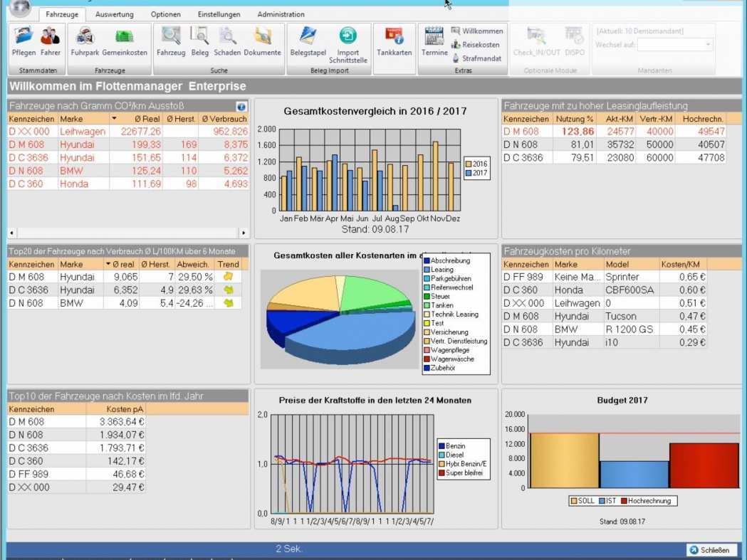
Task: Click the info icon in CO² panel header
Action: coord(241,106)
